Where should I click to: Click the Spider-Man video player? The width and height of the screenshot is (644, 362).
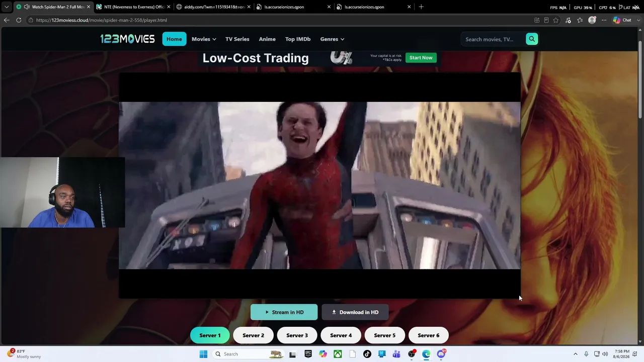319,186
